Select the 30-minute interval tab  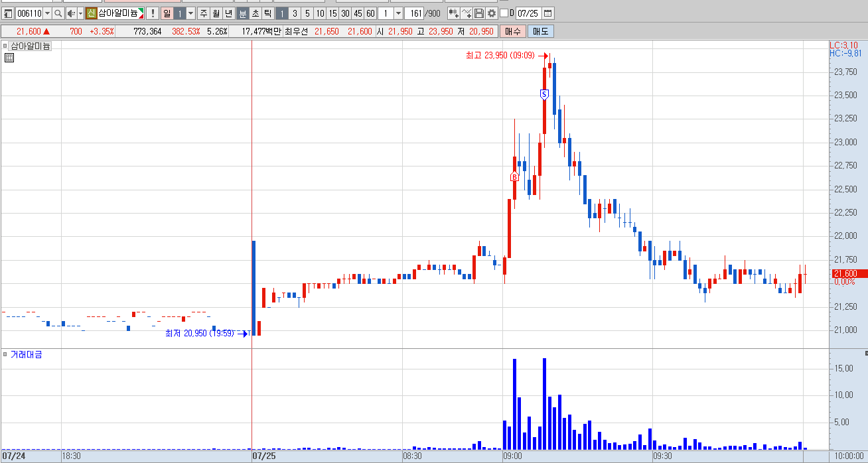coord(345,13)
